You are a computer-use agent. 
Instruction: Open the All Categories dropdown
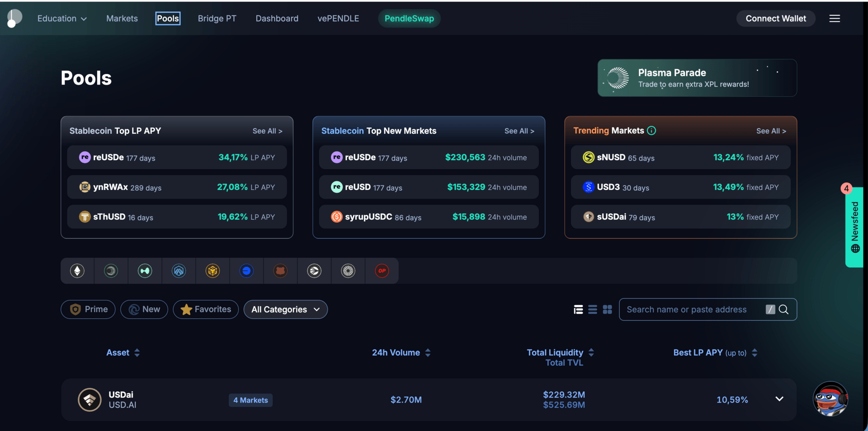[286, 309]
